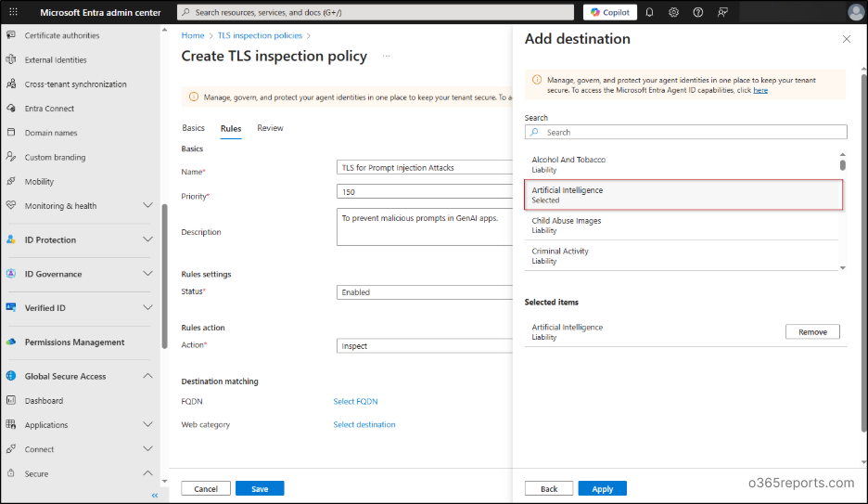Click the Description text area
This screenshot has height=504, width=868.
425,226
